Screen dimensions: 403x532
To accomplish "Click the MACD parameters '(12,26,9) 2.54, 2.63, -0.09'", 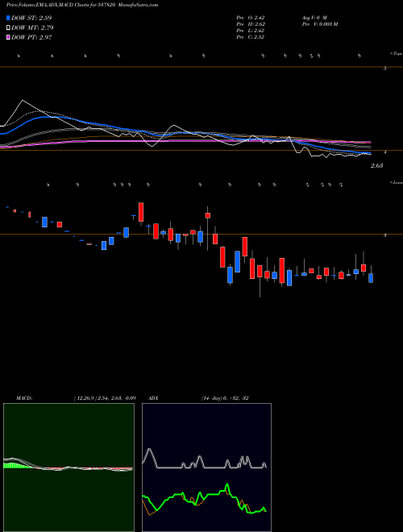I will [x=105, y=398].
